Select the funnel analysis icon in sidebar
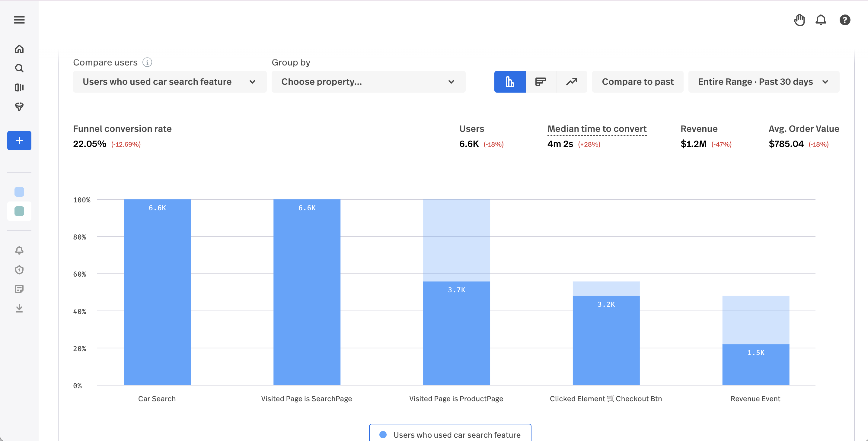Screen dimensions: 868x441 [x=19, y=107]
